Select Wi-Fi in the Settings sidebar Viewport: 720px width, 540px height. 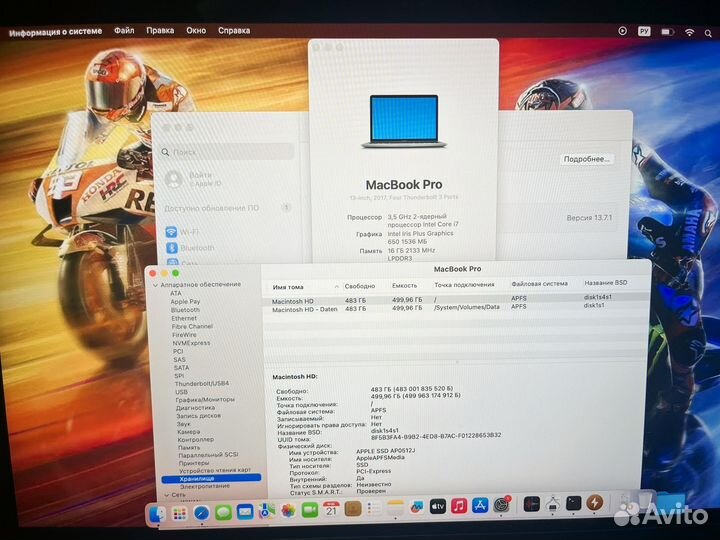pos(184,232)
